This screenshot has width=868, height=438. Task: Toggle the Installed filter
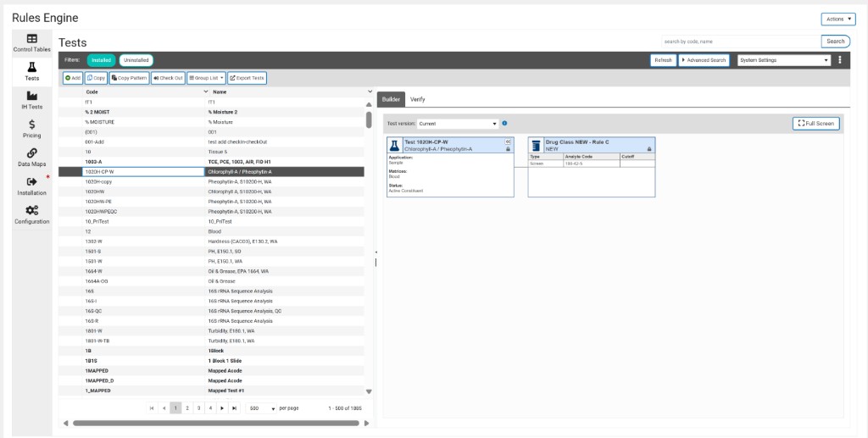pos(102,59)
